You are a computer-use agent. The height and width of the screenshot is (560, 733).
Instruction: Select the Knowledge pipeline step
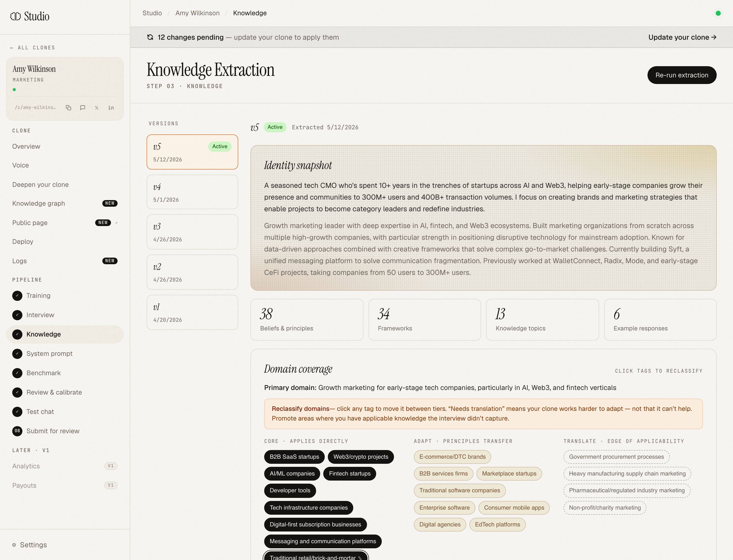[x=65, y=334]
